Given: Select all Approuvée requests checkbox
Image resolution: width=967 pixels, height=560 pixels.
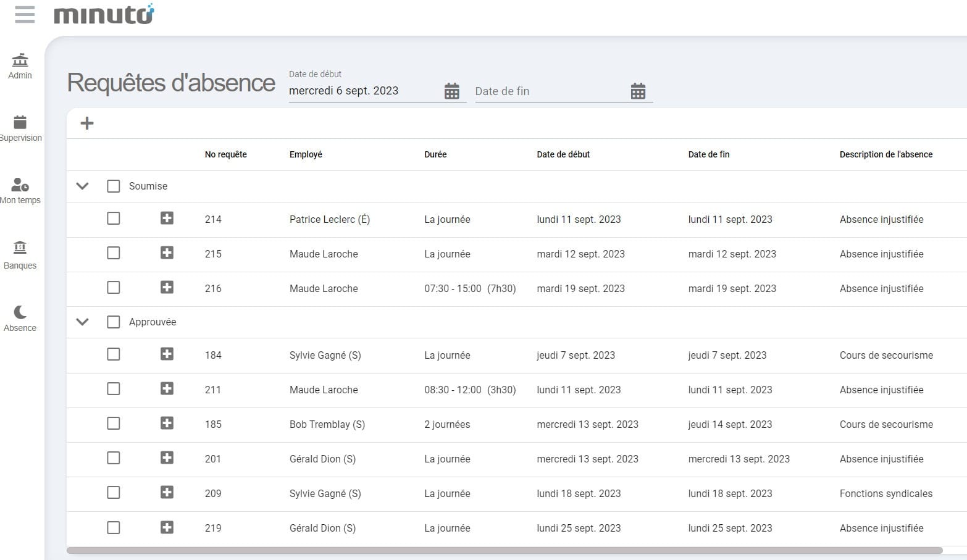Looking at the screenshot, I should [x=114, y=322].
